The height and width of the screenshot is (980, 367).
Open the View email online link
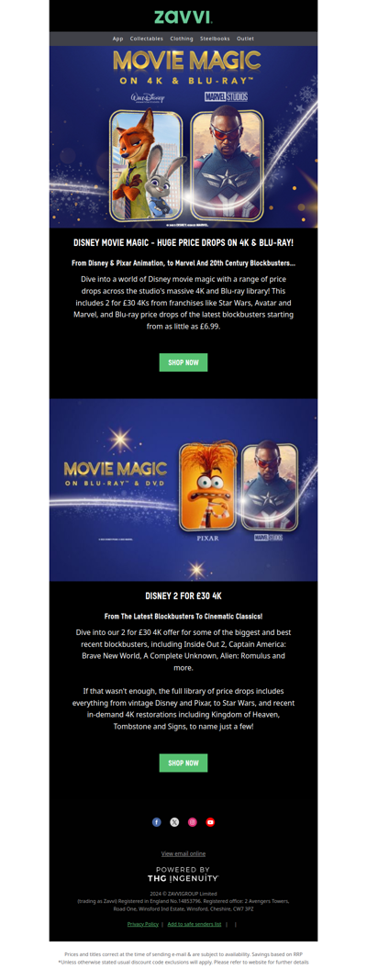point(183,853)
